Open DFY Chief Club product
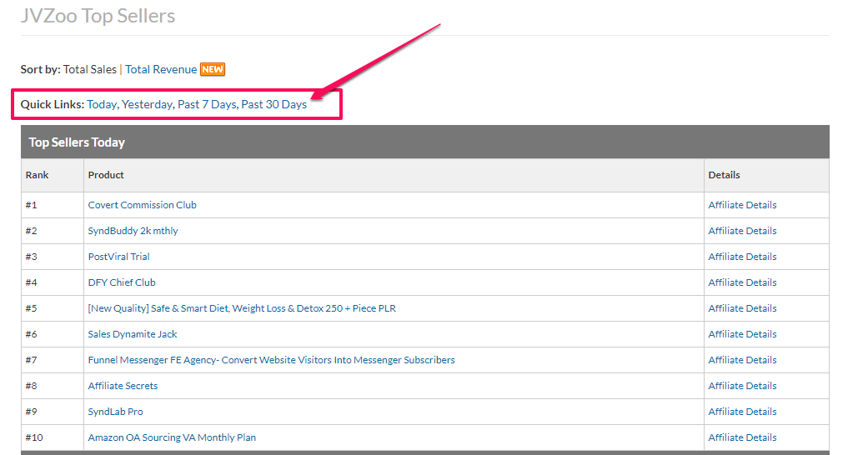868x455 pixels. (122, 282)
